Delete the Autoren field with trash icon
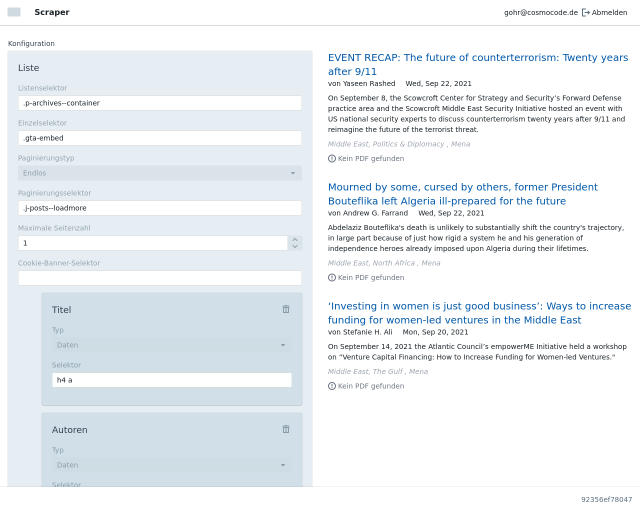 [x=286, y=429]
